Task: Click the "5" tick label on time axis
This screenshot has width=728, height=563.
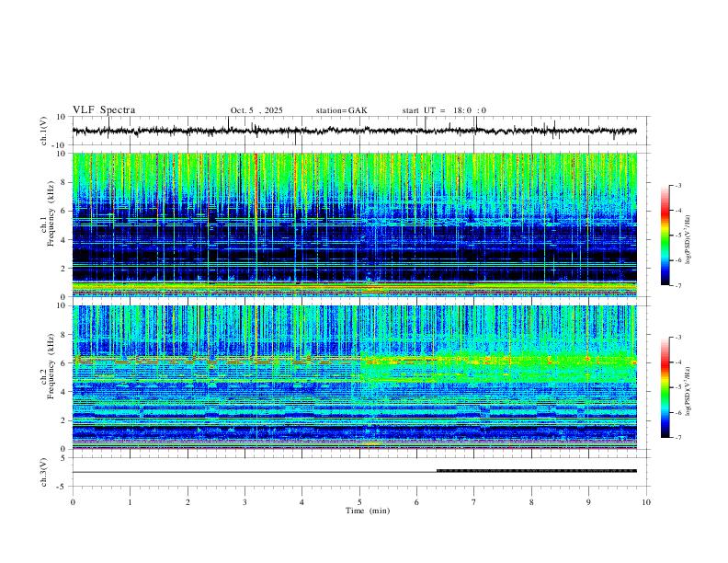Action: (359, 502)
